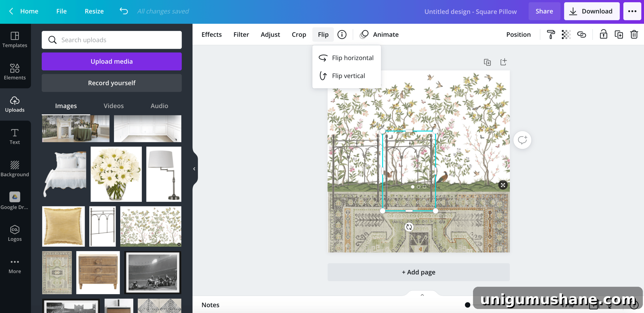Click the search magnifier icon
The width and height of the screenshot is (644, 313).
click(52, 40)
